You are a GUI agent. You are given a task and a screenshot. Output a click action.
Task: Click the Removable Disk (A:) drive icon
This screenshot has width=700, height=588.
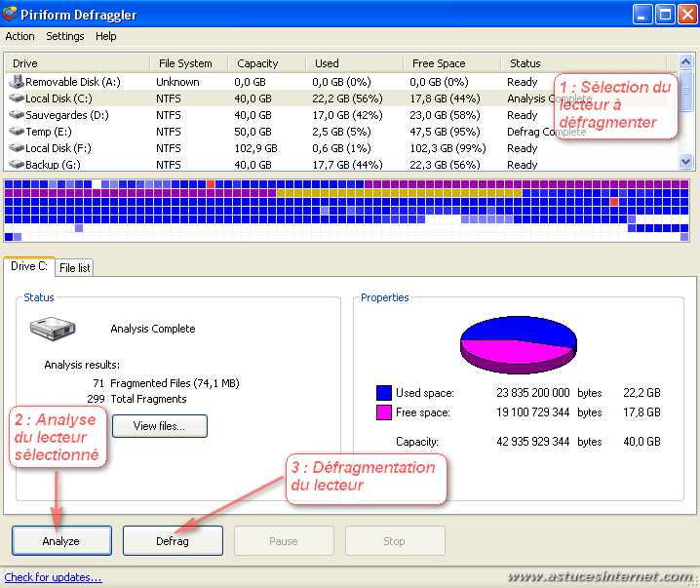point(17,81)
